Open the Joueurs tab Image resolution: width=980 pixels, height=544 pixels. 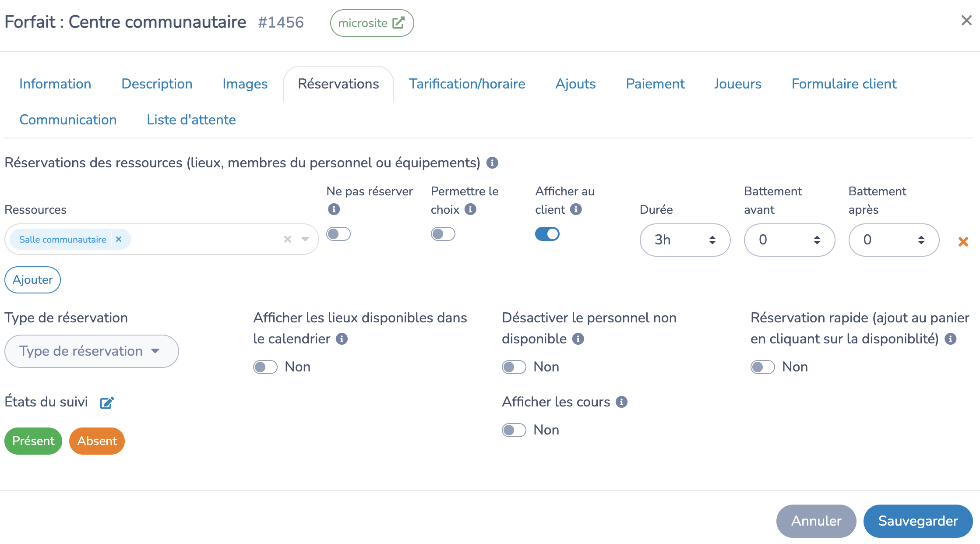(x=737, y=84)
